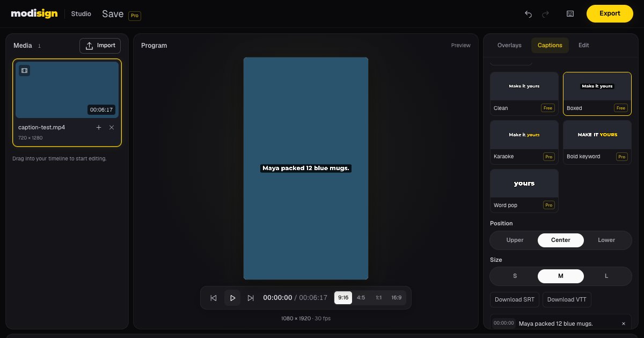The image size is (644, 338).
Task: Set caption size to M
Action: click(561, 276)
